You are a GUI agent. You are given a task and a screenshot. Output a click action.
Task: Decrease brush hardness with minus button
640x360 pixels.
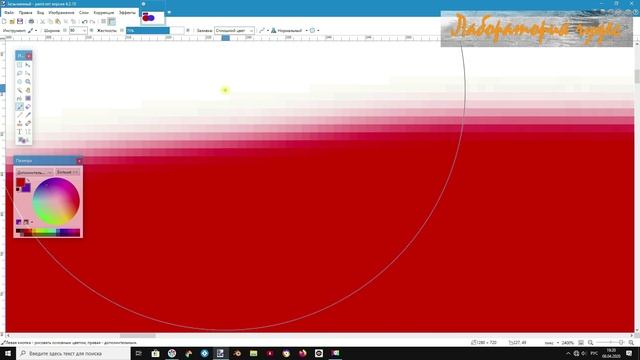click(122, 30)
